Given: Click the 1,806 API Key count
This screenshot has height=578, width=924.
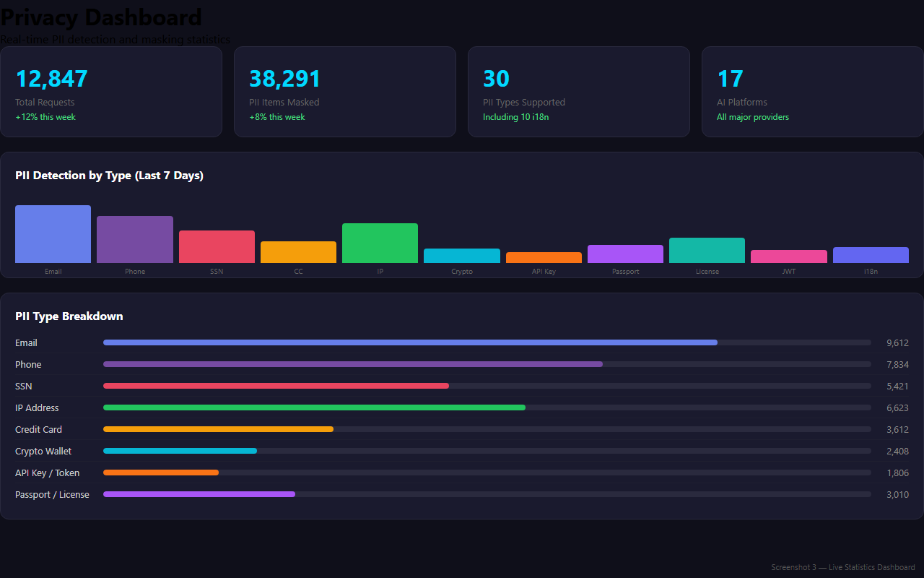Looking at the screenshot, I should (897, 473).
